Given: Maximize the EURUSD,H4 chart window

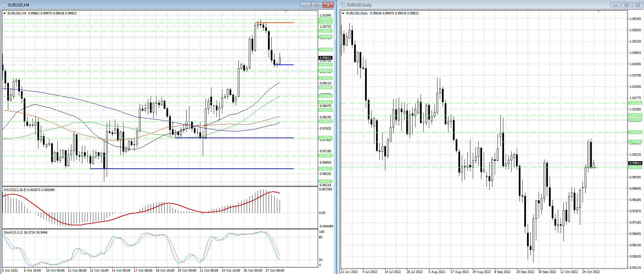Looking at the screenshot, I should 317,5.
